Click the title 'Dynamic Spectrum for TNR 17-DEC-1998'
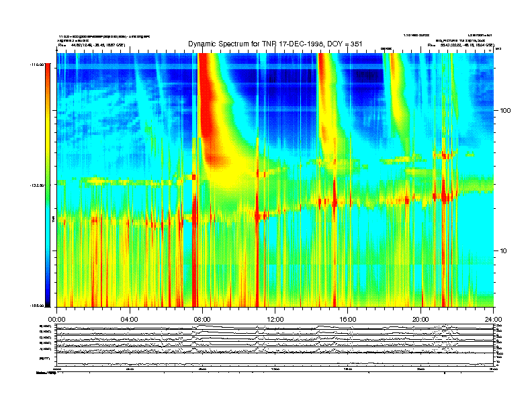The image size is (532, 411). 275,44
